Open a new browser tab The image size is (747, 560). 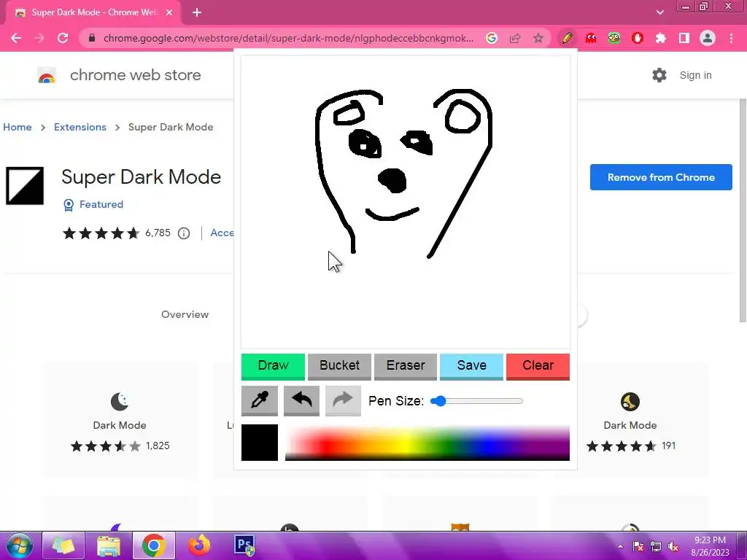coord(197,13)
